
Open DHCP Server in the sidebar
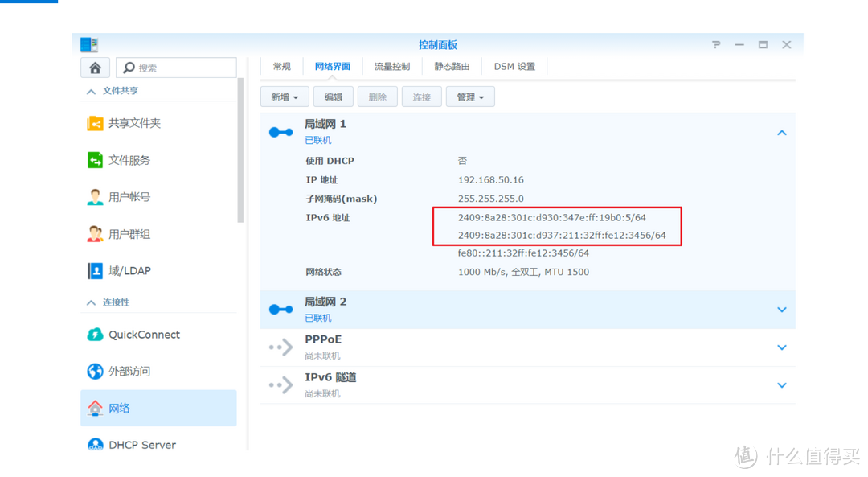pos(159,444)
